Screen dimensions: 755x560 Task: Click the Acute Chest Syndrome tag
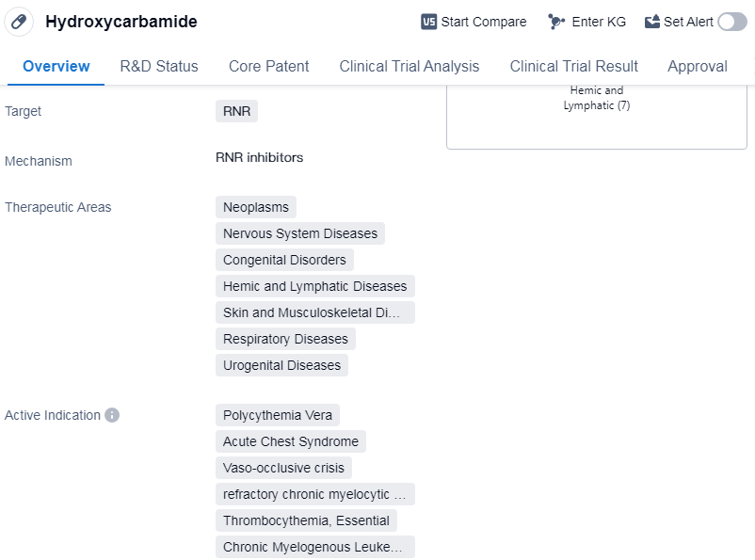290,441
